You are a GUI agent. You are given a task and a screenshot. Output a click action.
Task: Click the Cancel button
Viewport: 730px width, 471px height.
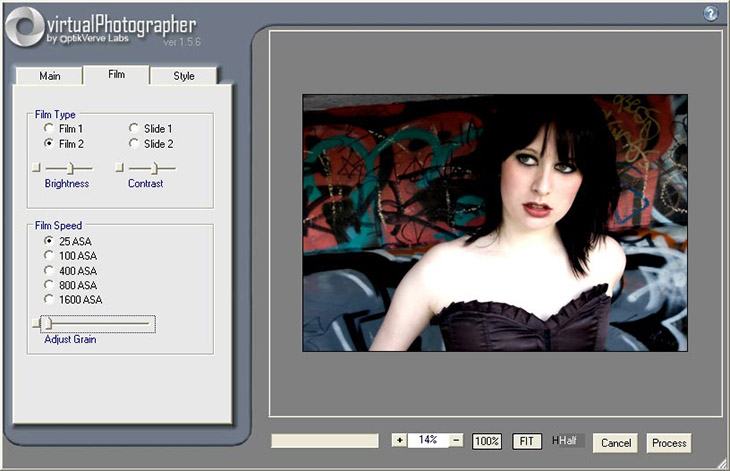click(615, 443)
